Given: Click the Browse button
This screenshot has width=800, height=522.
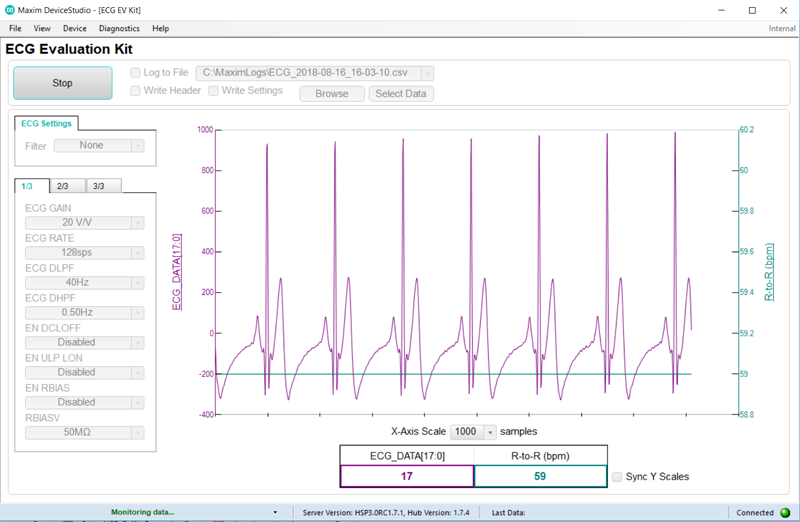Looking at the screenshot, I should (331, 94).
